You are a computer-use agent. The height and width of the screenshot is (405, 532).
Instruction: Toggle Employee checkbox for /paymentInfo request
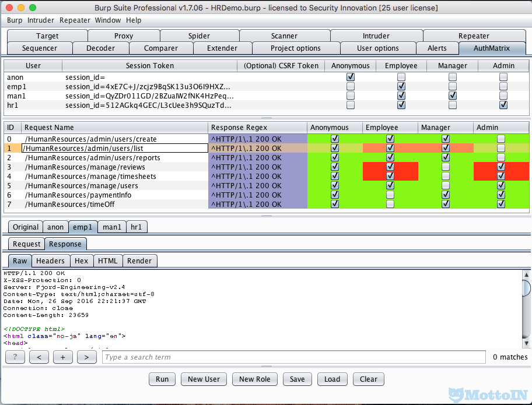click(x=390, y=195)
